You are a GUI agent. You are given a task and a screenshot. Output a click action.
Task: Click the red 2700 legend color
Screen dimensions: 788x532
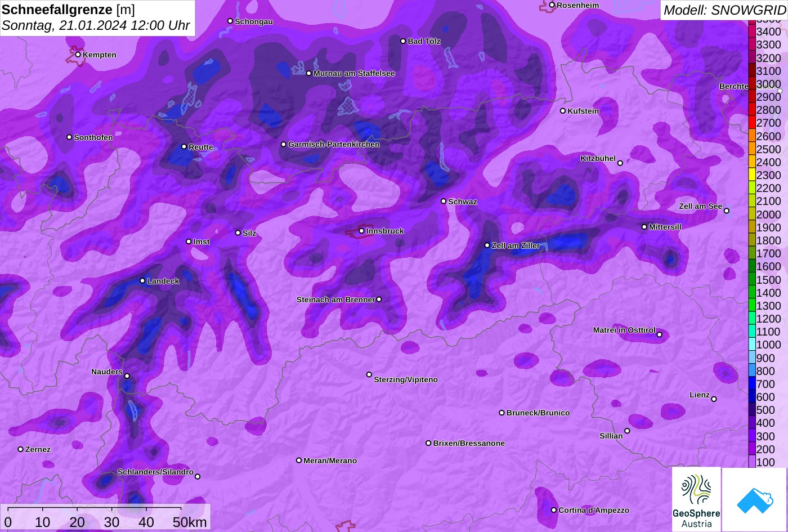pos(751,123)
